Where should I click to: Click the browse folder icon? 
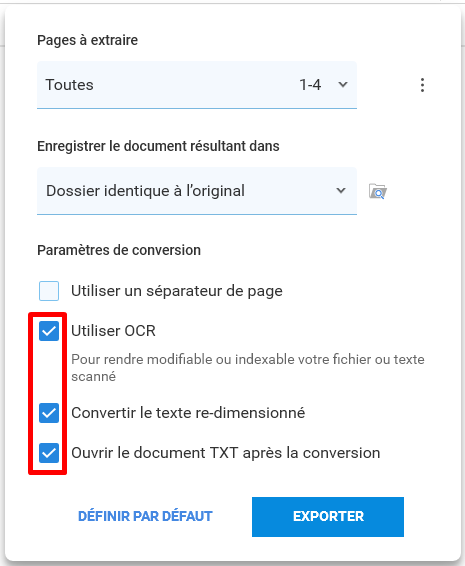(x=378, y=191)
